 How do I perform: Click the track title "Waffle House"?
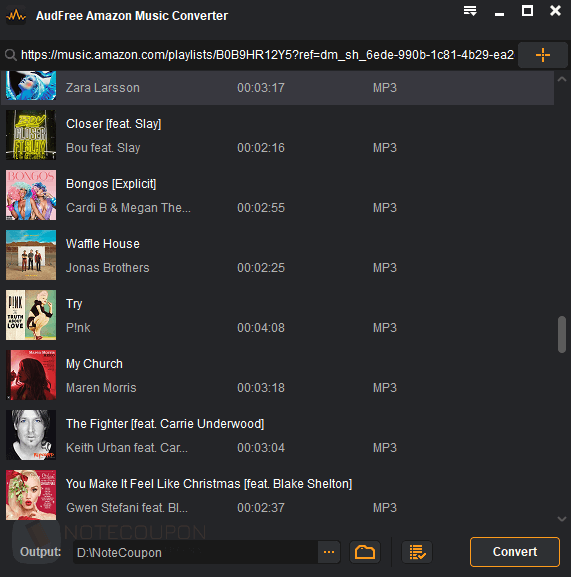[x=103, y=244]
